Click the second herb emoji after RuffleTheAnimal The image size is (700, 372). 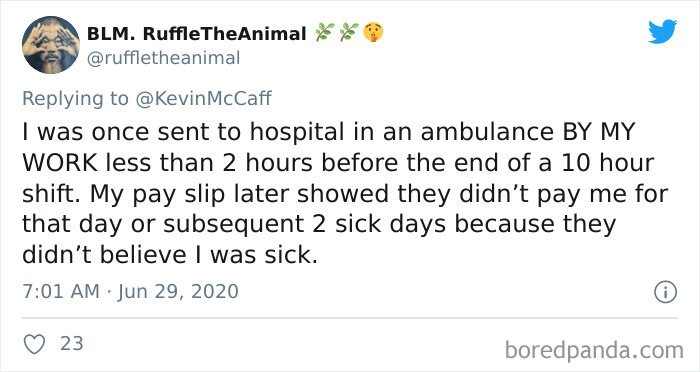[x=349, y=33]
